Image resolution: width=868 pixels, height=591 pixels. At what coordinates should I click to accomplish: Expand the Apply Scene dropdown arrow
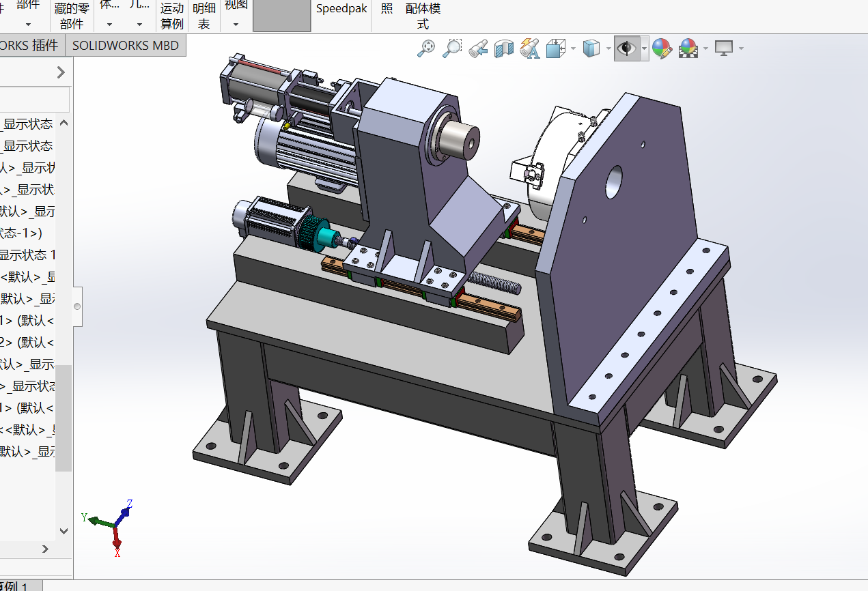click(705, 48)
